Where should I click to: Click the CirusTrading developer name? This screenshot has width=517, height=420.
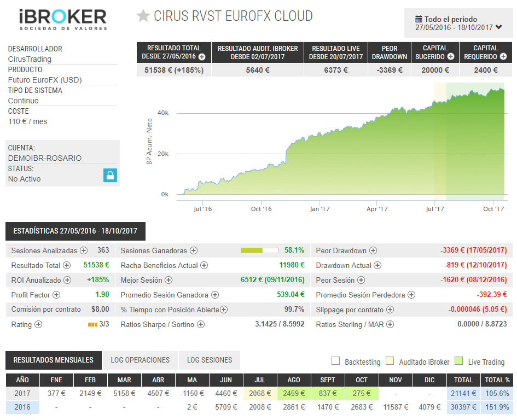[30, 60]
